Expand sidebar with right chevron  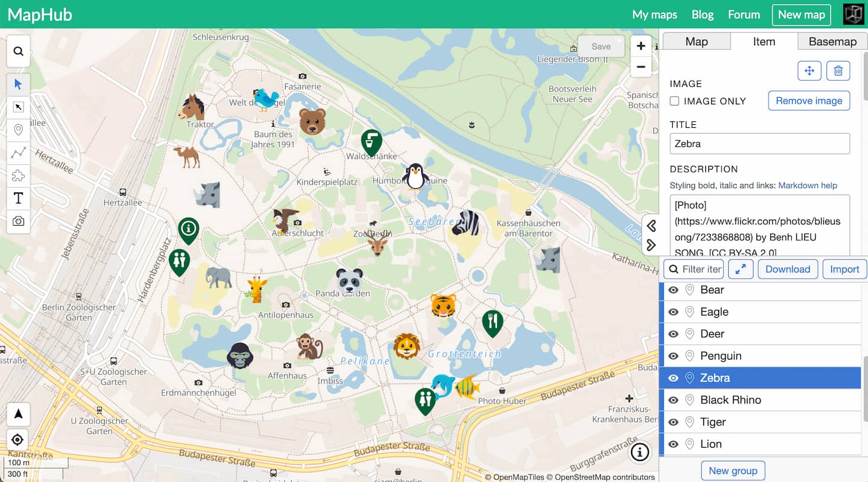tap(651, 245)
